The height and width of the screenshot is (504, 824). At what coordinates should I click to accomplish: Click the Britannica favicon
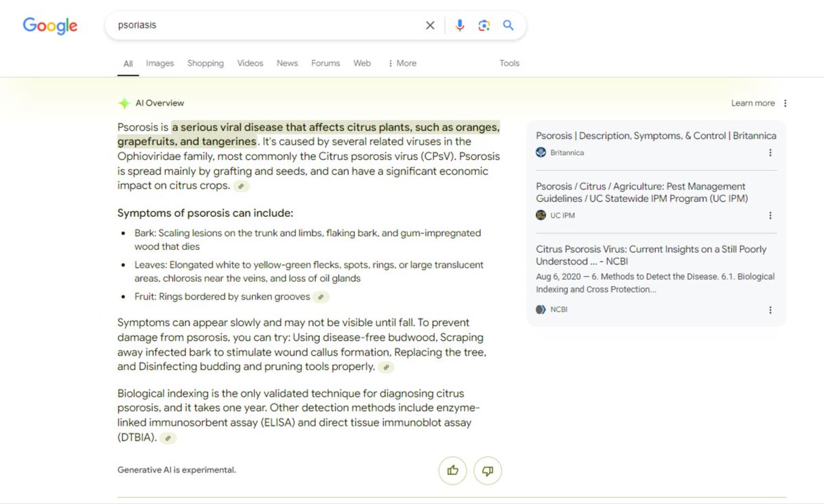tap(541, 152)
